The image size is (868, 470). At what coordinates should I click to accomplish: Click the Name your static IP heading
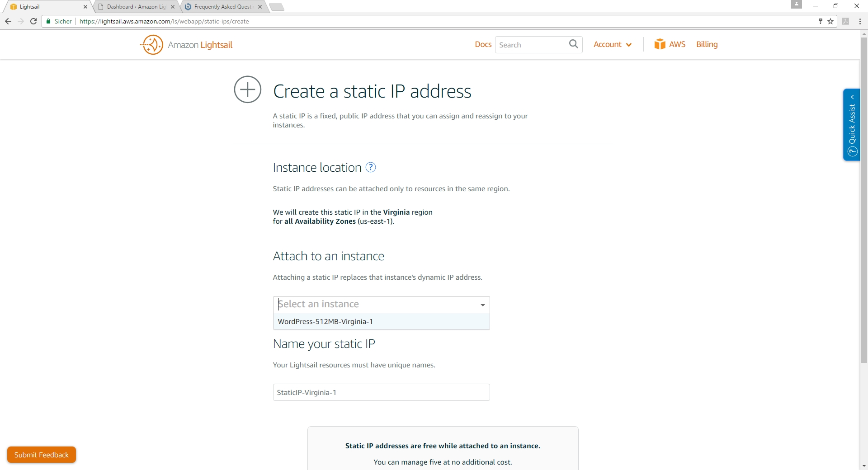coord(324,344)
